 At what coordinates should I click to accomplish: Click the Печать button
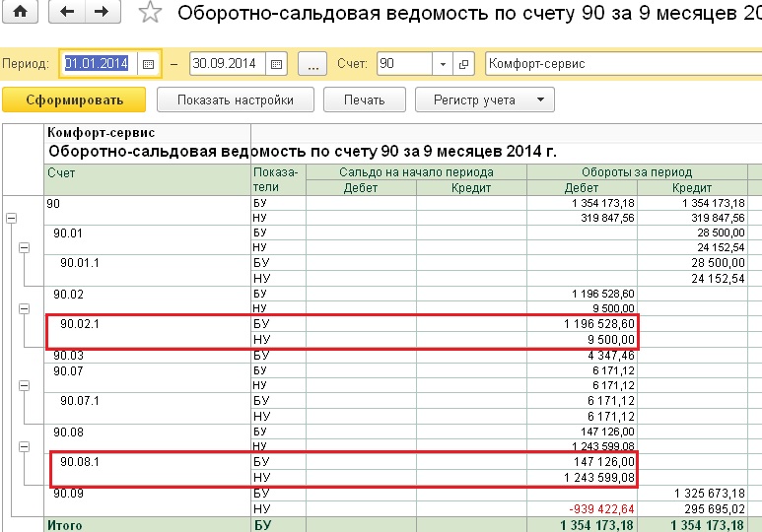[x=365, y=100]
